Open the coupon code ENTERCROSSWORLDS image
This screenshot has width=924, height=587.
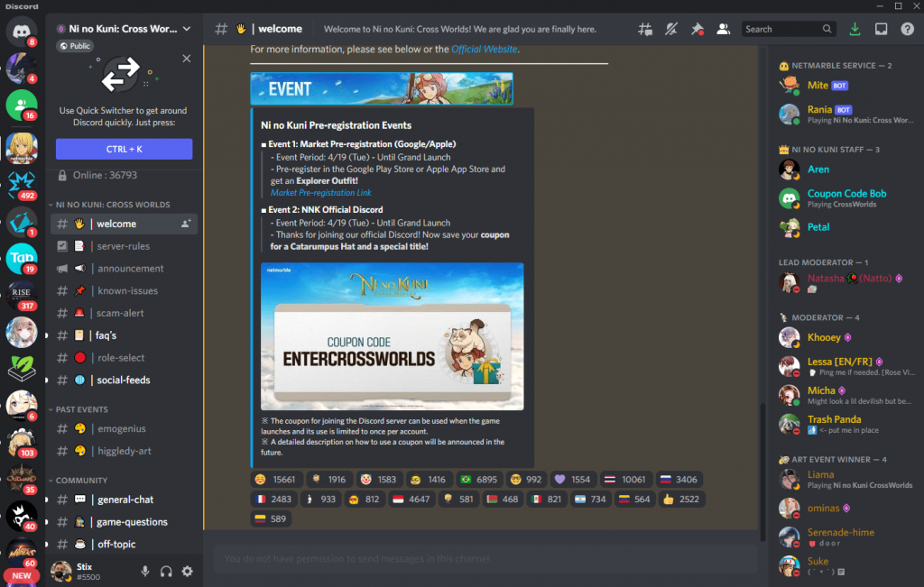click(392, 336)
